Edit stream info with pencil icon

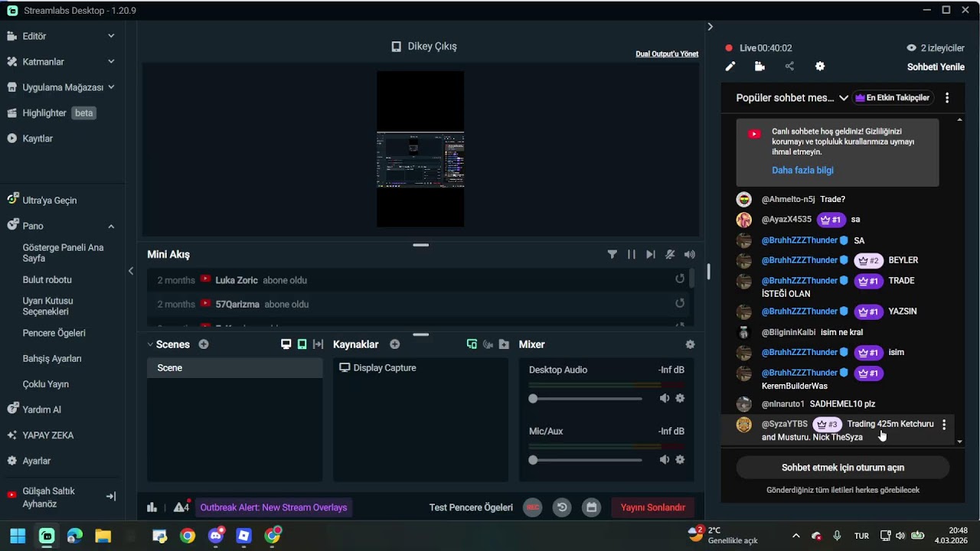[730, 67]
